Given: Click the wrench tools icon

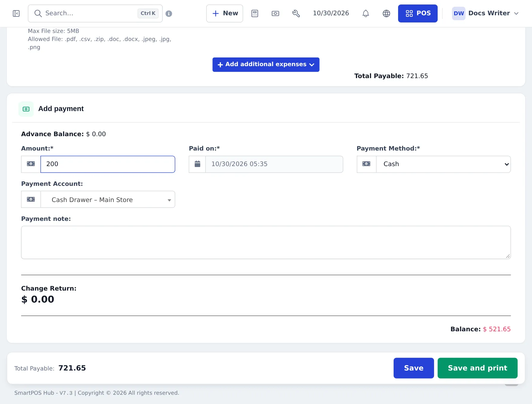Looking at the screenshot, I should (x=296, y=13).
